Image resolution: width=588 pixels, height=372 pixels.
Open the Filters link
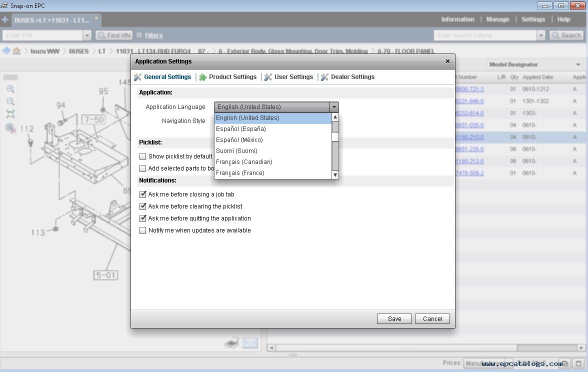click(154, 35)
